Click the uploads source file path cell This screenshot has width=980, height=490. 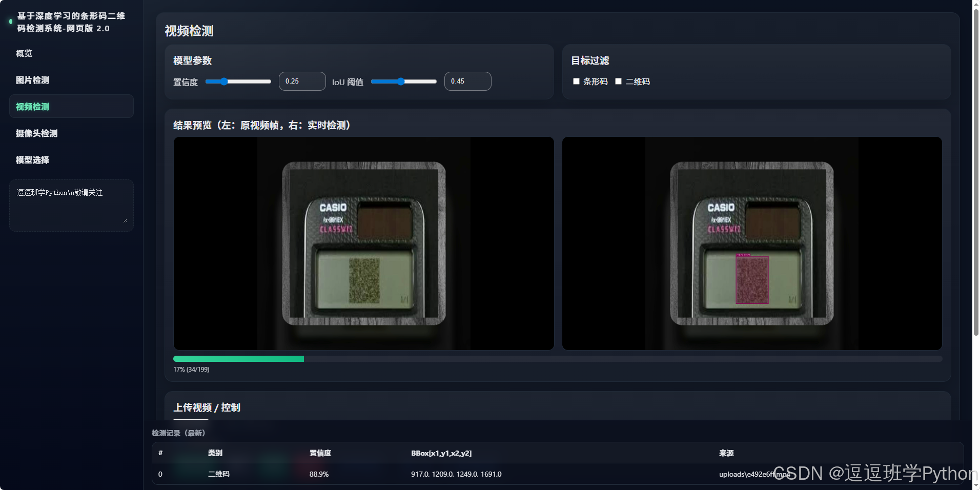point(754,474)
